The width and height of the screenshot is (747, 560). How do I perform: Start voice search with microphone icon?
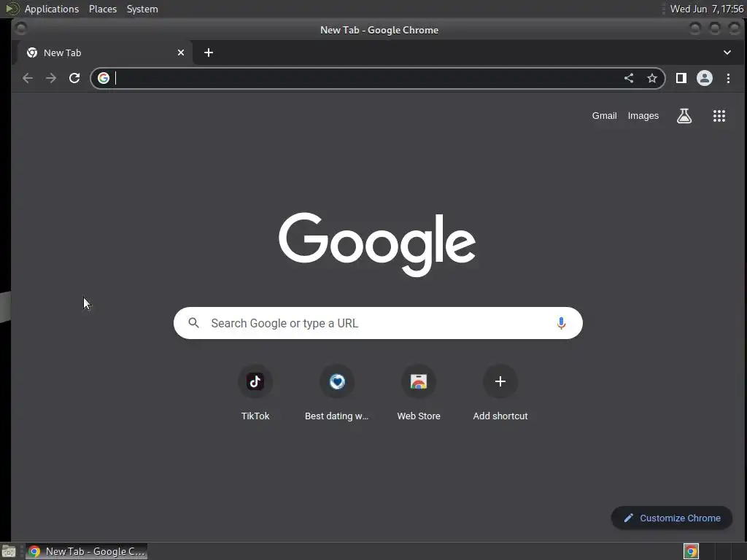[x=561, y=323]
